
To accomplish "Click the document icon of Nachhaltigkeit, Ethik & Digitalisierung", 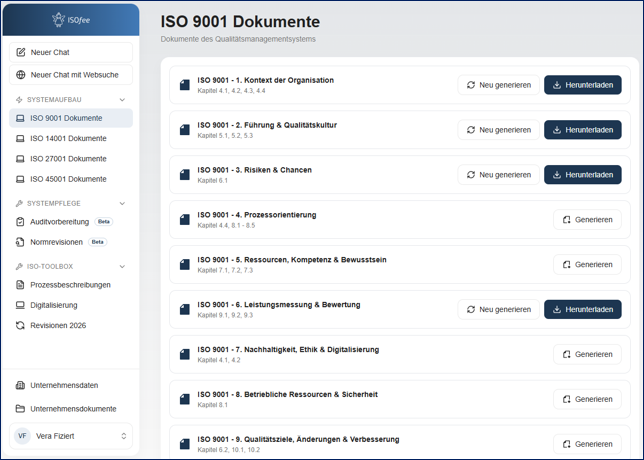I will click(x=185, y=354).
